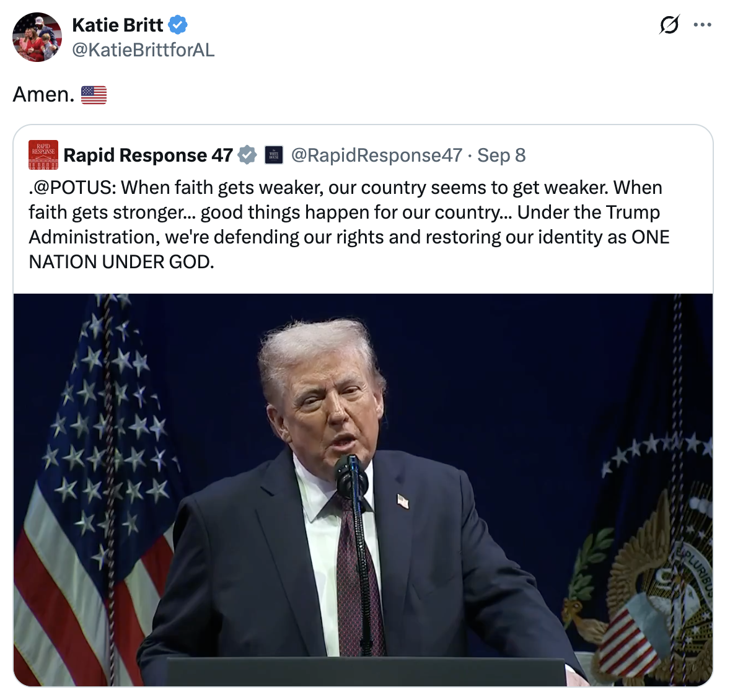Open Katie Britt's profile avatar
730x700 pixels.
tap(37, 37)
